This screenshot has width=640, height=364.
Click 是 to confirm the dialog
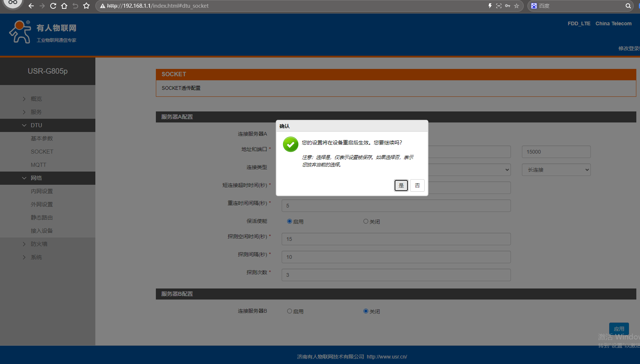pyautogui.click(x=401, y=185)
